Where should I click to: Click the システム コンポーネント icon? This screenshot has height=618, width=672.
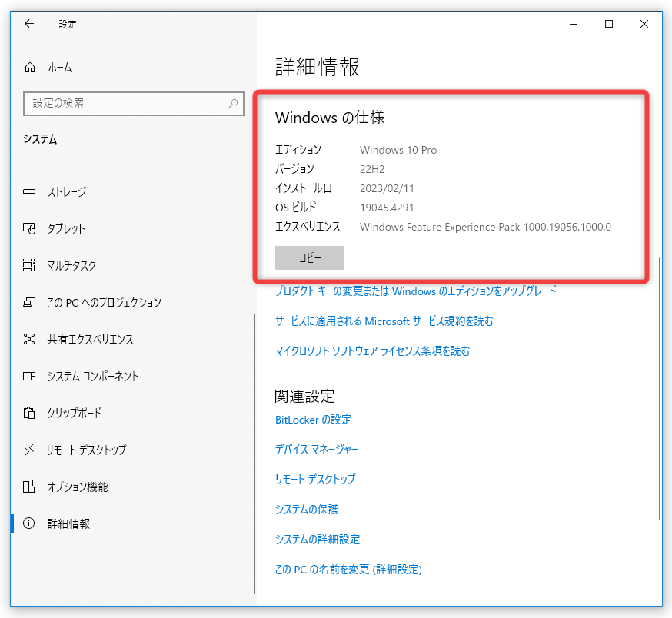(29, 377)
